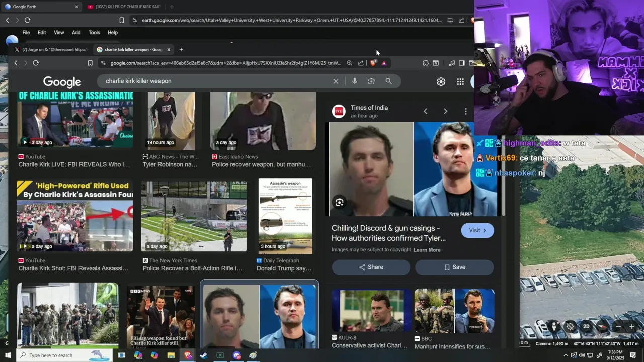The width and height of the screenshot is (644, 362).
Task: Reload the Google Earth window
Action: coord(27,20)
